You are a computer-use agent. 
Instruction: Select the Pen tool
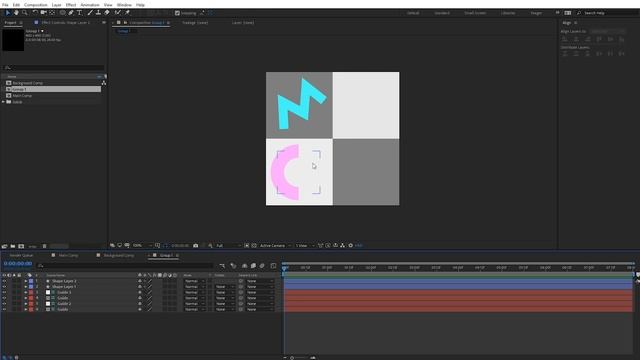click(71, 13)
